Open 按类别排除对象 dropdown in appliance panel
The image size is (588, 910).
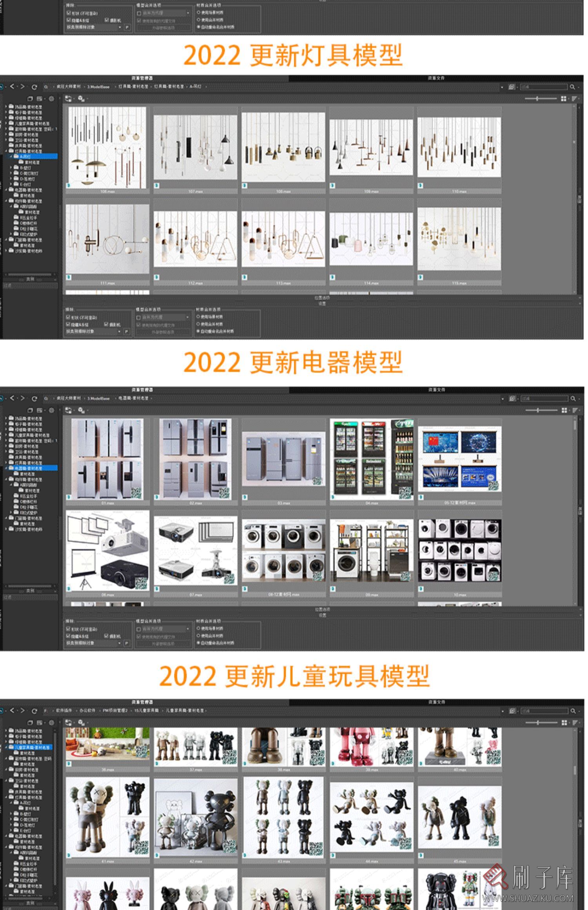click(x=94, y=643)
